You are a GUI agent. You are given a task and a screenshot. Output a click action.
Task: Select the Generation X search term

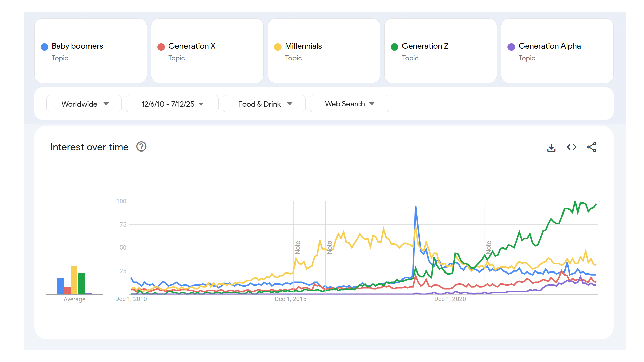(192, 46)
